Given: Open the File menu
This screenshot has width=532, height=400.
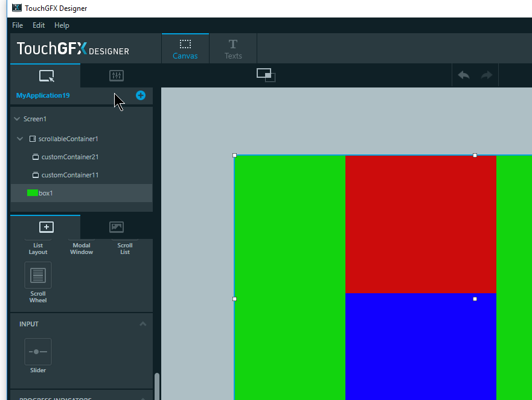Looking at the screenshot, I should (18, 25).
